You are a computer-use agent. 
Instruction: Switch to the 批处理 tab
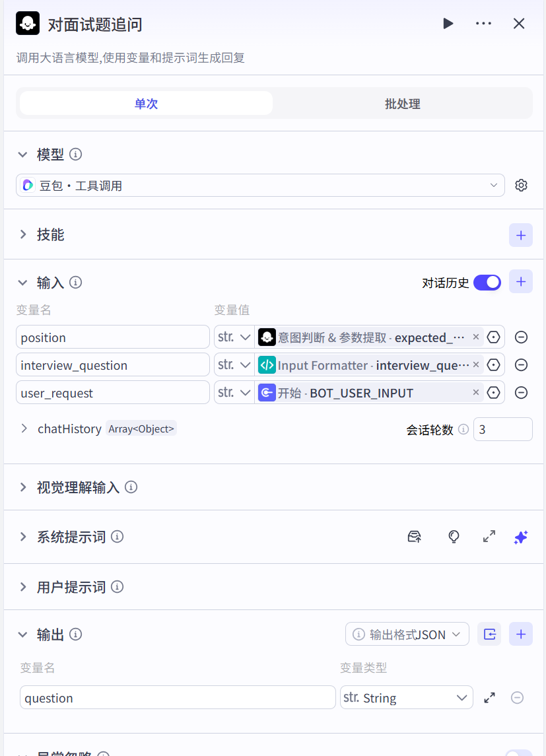coord(402,104)
